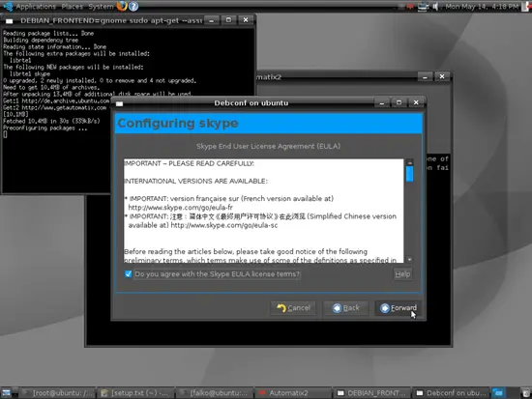
Task: Switch to Debconf on ubuntu taskbar item
Action: 452,393
